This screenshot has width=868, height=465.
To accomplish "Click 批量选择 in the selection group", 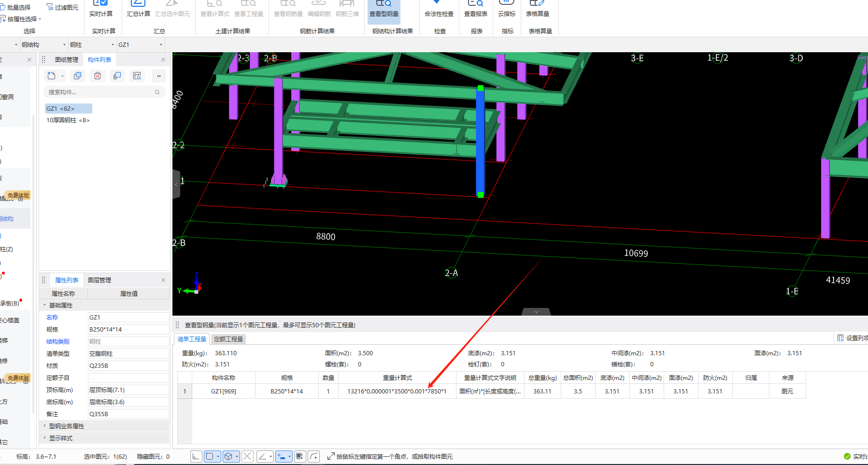I will coord(15,7).
